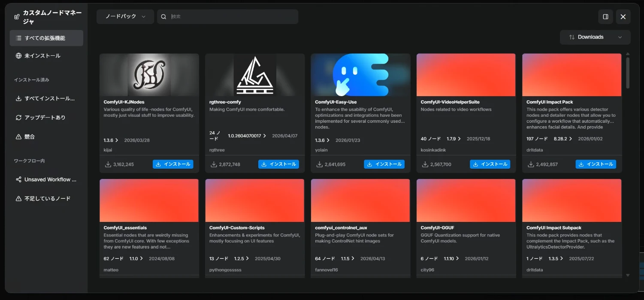Click the ComfyUI Impact Subpack card title
This screenshot has height=300, width=644.
[x=554, y=228]
